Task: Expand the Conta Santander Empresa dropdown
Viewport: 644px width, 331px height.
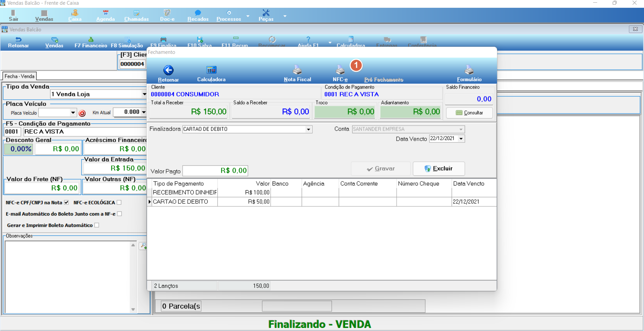Action: 461,129
